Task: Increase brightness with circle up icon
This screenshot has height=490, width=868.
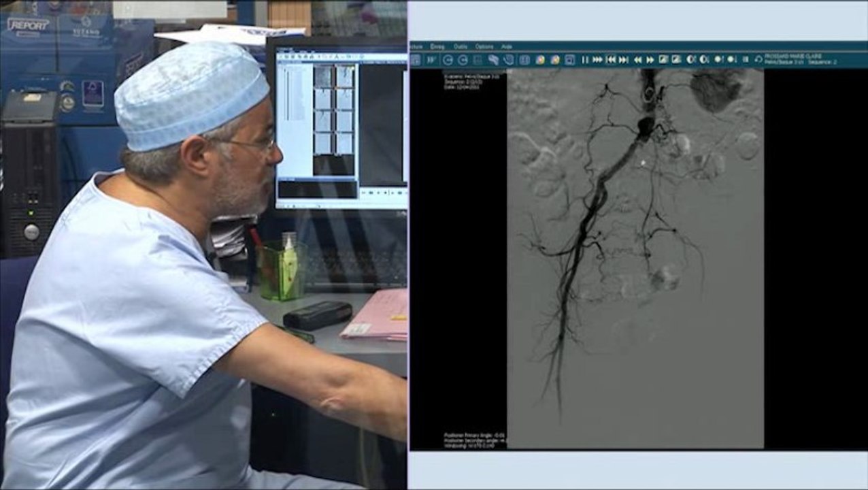Action: (x=718, y=60)
